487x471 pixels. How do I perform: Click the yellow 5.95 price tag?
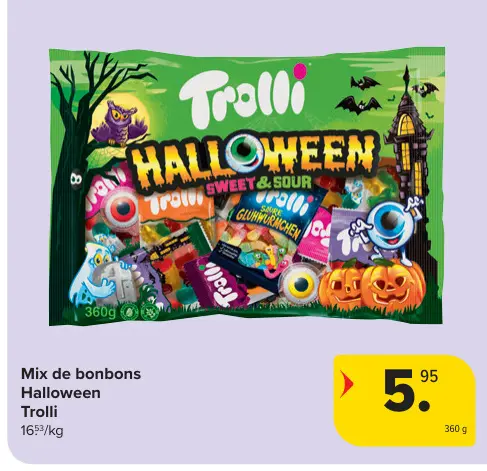pos(405,401)
